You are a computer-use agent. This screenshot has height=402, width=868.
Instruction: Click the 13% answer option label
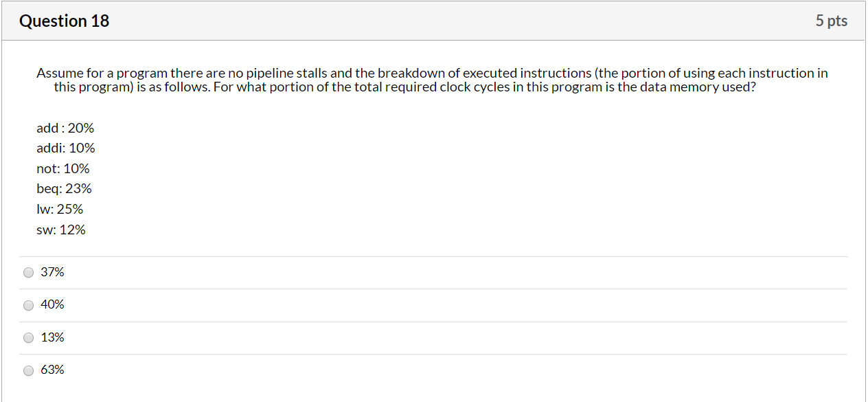52,337
